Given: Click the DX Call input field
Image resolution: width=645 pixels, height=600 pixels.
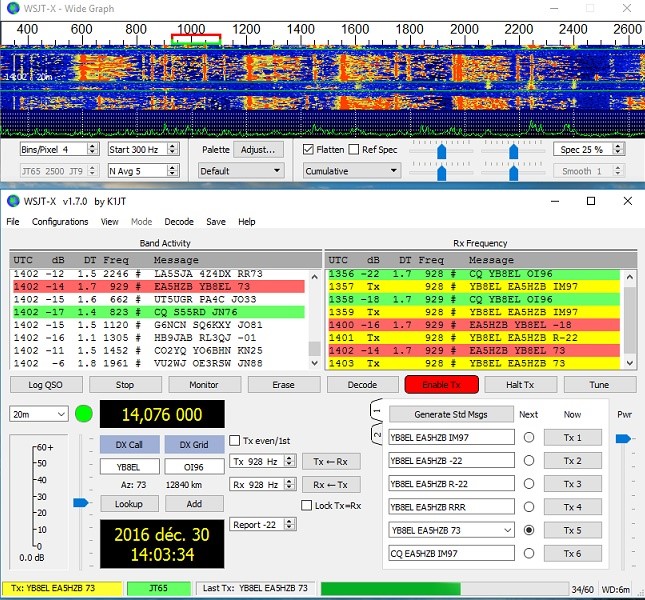Looking at the screenshot, I should 130,467.
